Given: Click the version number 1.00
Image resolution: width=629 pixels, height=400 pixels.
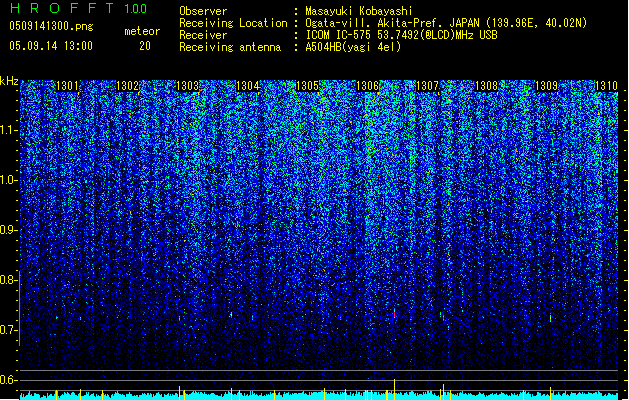Looking at the screenshot, I should pyautogui.click(x=136, y=9).
